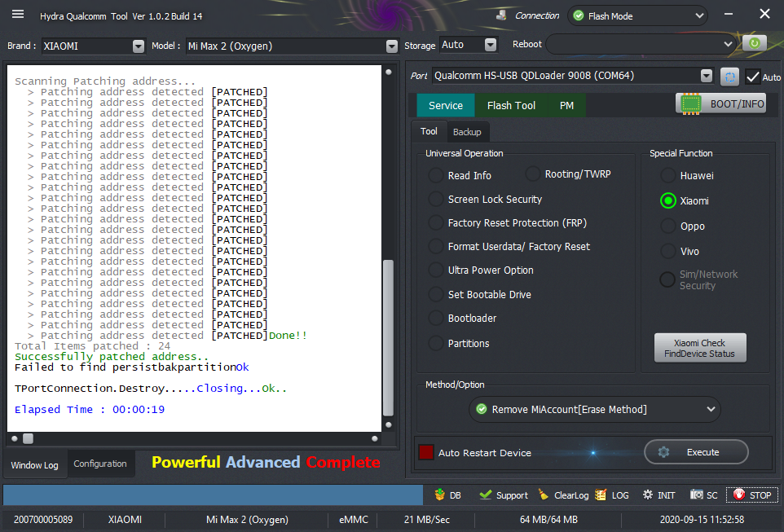The height and width of the screenshot is (532, 784).
Task: Click Xiaomi Check FindDevice Status button
Action: [x=700, y=348]
